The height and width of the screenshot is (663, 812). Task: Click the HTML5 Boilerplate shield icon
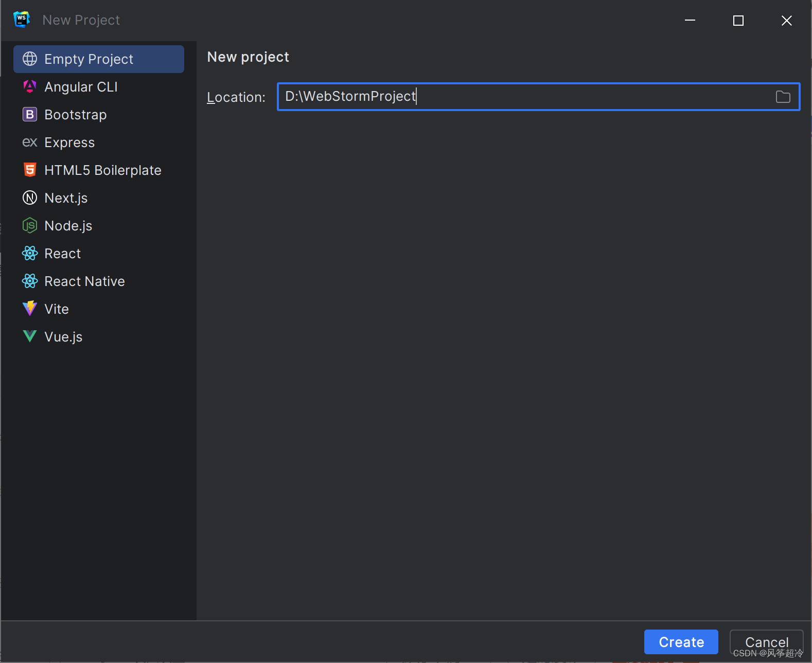point(30,170)
